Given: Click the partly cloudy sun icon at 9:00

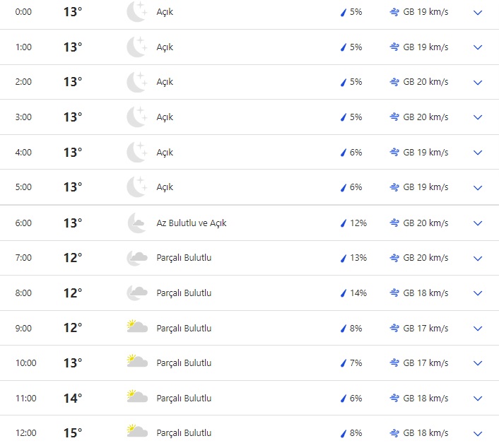Looking at the screenshot, I should coord(136,327).
